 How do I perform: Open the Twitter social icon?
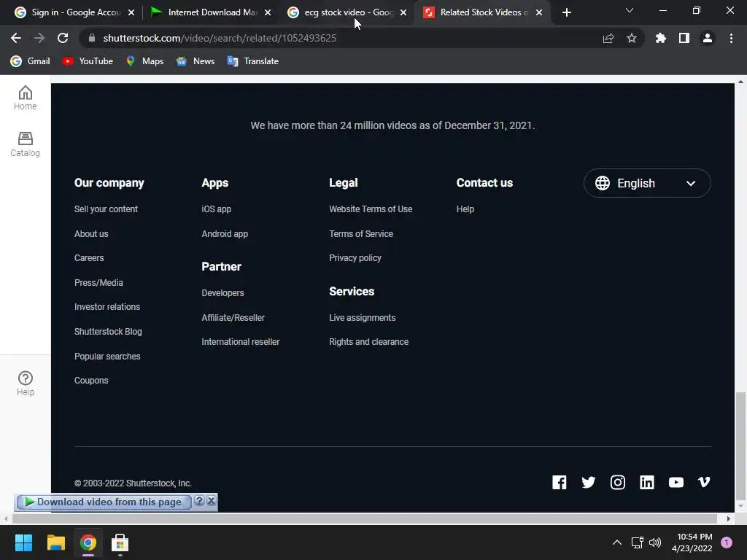(x=589, y=483)
